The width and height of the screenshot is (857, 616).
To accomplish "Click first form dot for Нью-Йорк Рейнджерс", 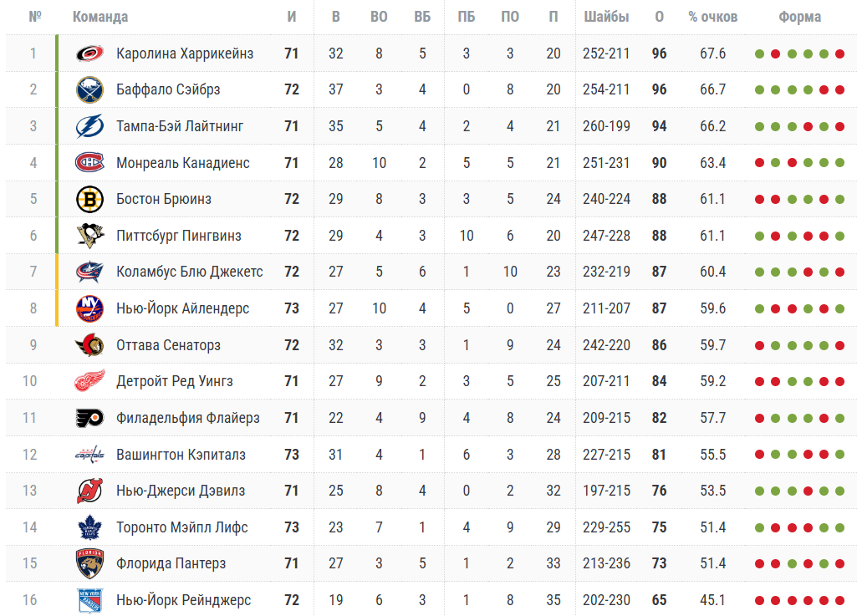I will pyautogui.click(x=759, y=601).
